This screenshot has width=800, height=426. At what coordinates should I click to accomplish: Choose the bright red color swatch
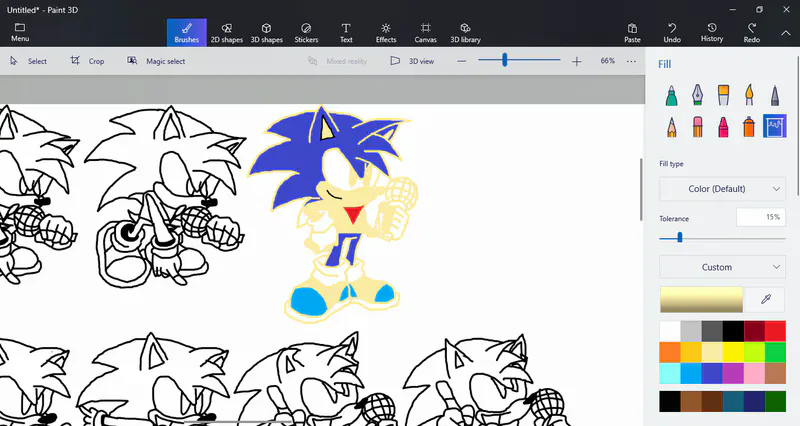(775, 331)
